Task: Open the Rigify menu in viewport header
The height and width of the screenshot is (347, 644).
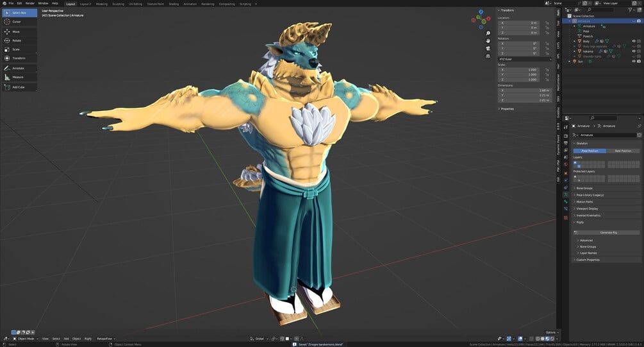Action: 88,339
